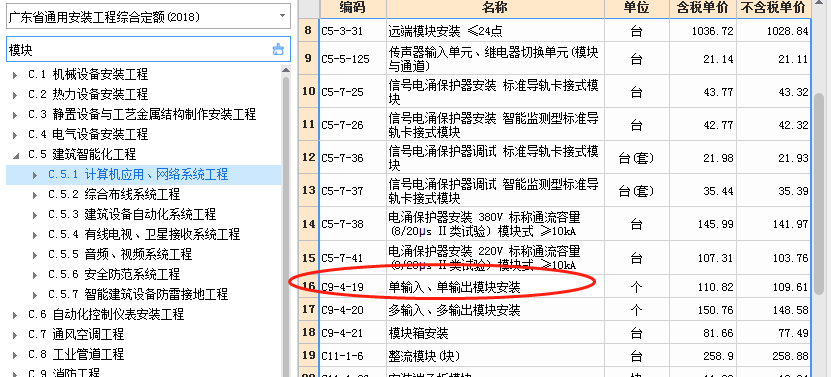The image size is (831, 377).
Task: Expand C.6 自动化控制仪表安装工程 node
Action: (x=15, y=315)
